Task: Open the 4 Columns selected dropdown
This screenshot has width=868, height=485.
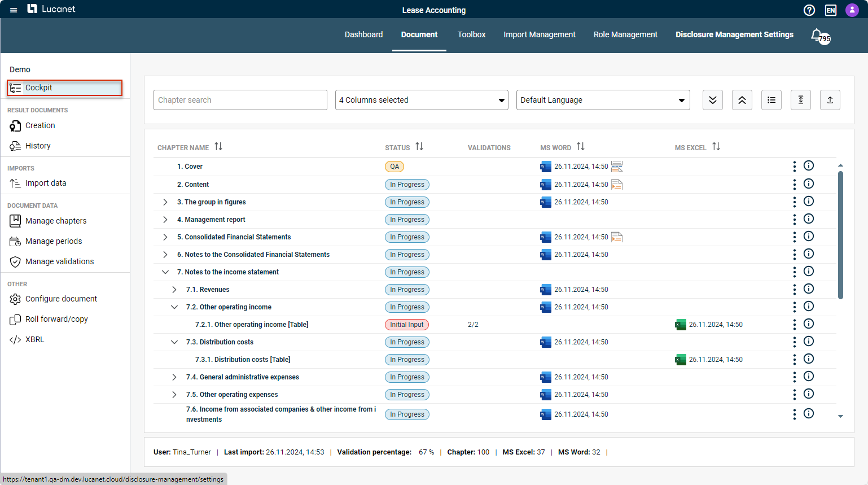Action: point(422,100)
